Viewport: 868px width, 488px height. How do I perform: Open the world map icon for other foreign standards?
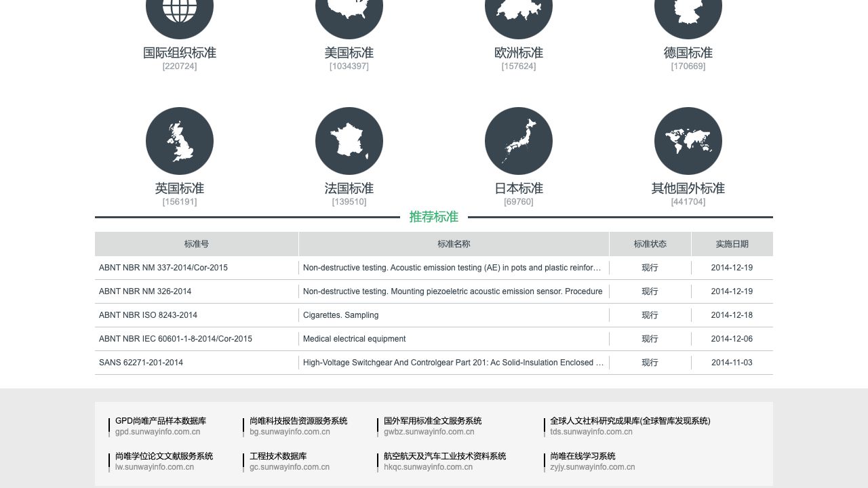pos(688,141)
